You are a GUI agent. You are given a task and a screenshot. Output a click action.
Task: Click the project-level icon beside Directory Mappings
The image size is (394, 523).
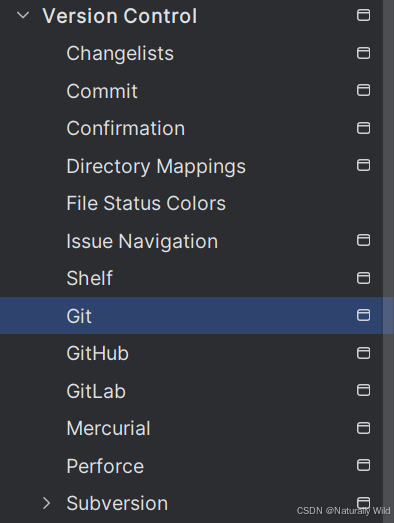coord(363,165)
